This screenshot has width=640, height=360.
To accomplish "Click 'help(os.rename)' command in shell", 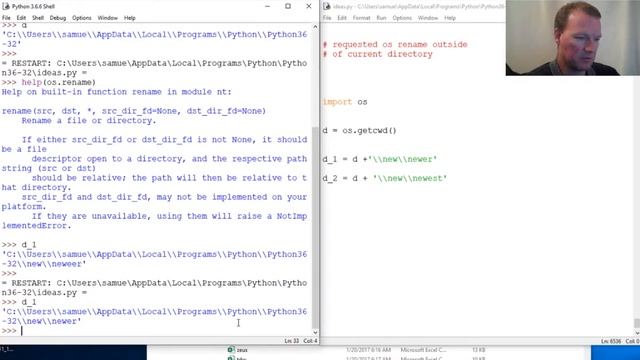I will [x=58, y=82].
